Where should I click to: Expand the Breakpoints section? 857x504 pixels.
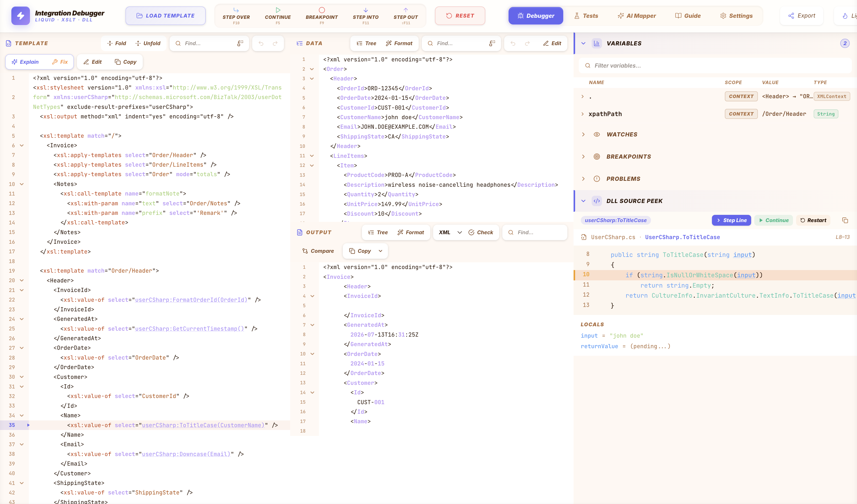583,157
